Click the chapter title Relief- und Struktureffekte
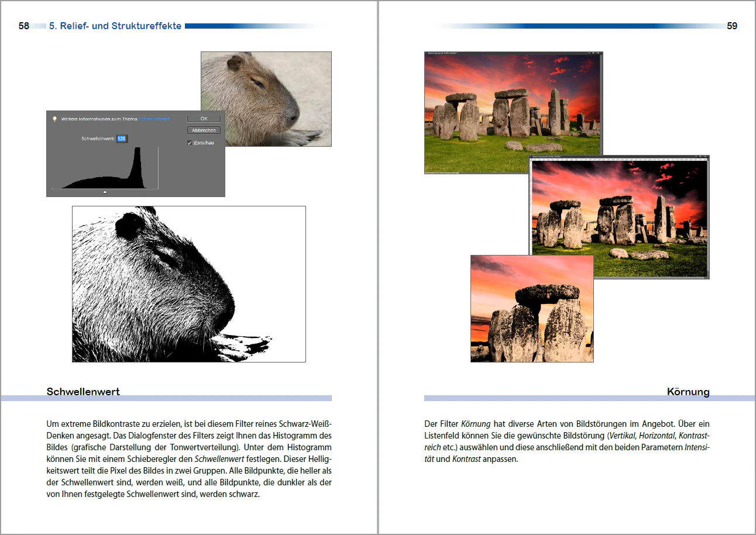The width and height of the screenshot is (756, 535). pyautogui.click(x=115, y=26)
